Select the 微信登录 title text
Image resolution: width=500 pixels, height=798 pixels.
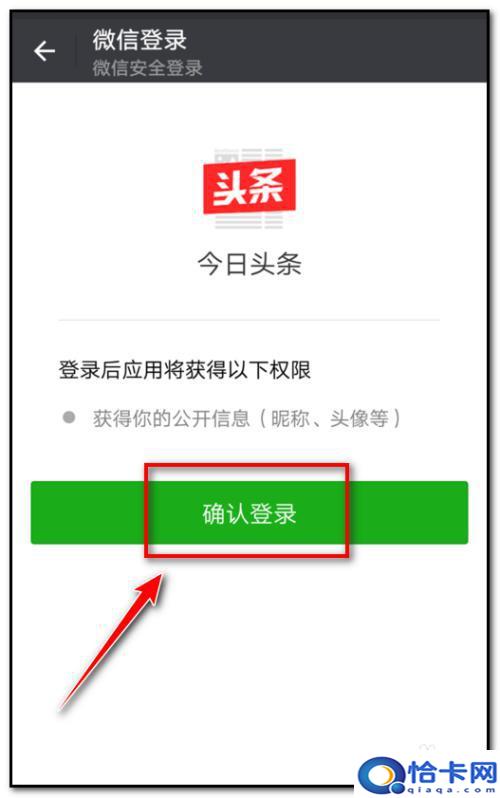[x=140, y=40]
